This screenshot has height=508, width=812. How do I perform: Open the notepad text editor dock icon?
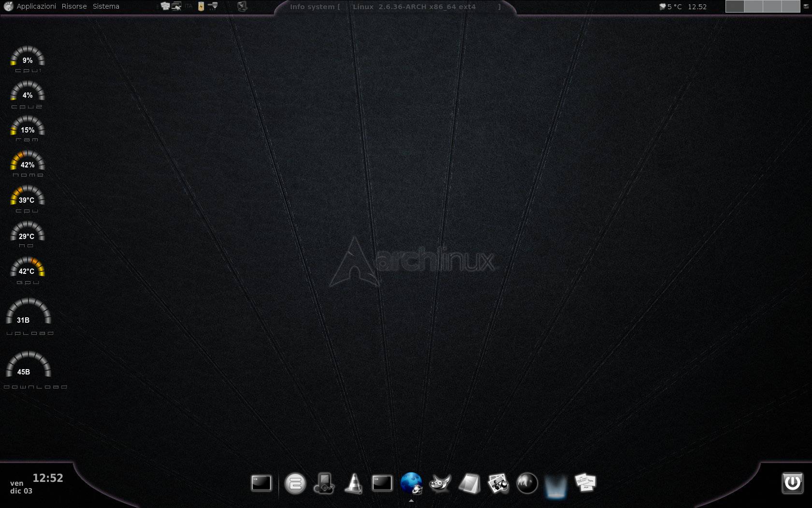pyautogui.click(x=469, y=483)
